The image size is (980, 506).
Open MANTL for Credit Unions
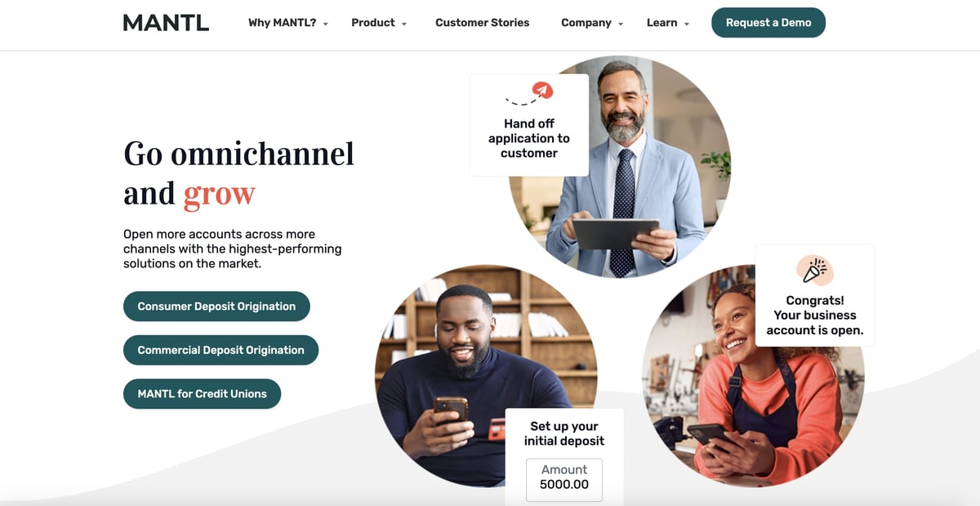[x=202, y=394]
